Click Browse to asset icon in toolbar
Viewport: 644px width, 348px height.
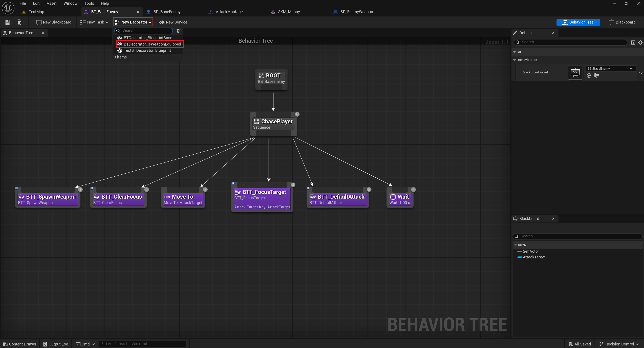click(x=20, y=22)
